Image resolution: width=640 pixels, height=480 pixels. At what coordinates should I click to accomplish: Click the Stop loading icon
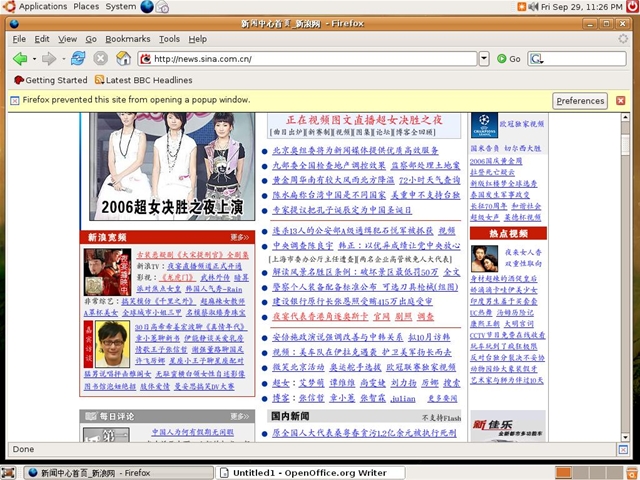pyautogui.click(x=100, y=58)
